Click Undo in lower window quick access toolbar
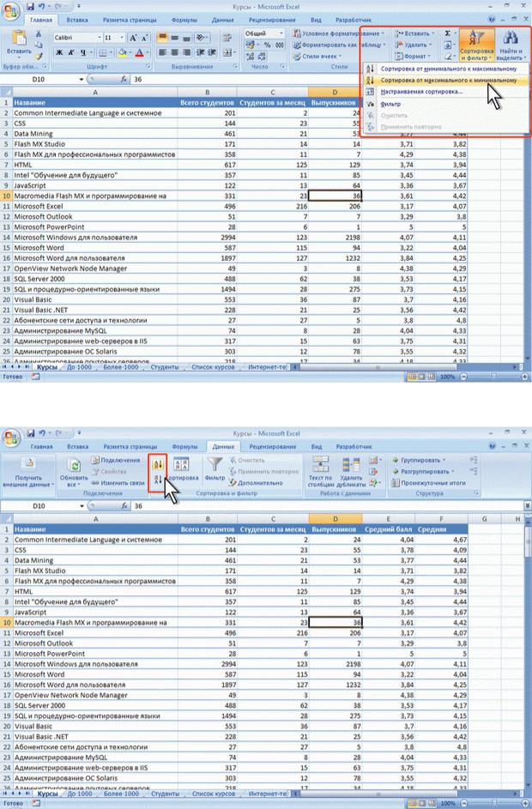Screen dimensions: 532x809 42,433
